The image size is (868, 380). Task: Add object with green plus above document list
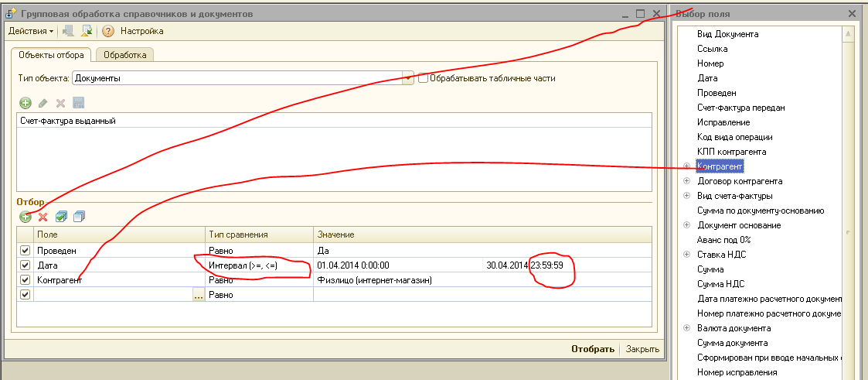tap(26, 103)
